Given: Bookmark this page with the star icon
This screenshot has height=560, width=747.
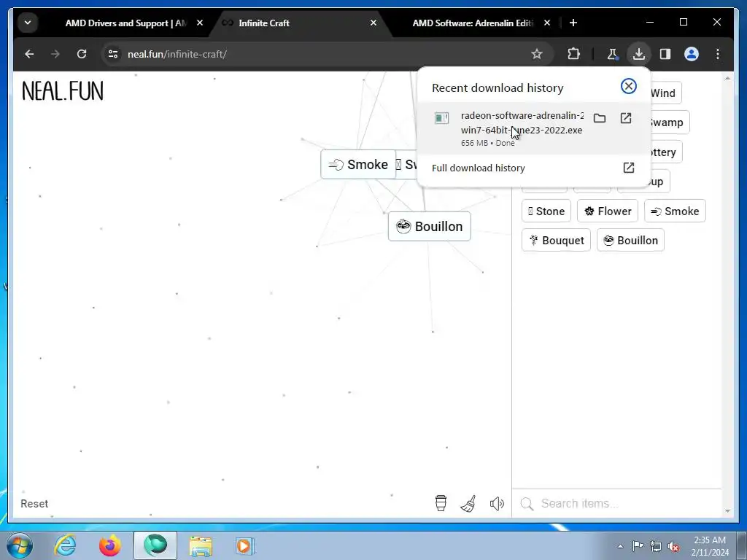Looking at the screenshot, I should pyautogui.click(x=537, y=54).
